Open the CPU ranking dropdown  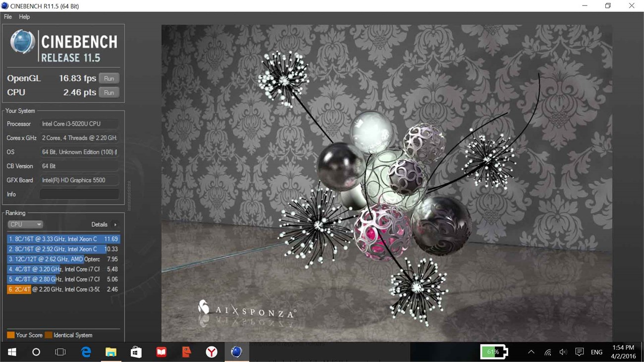(x=25, y=224)
